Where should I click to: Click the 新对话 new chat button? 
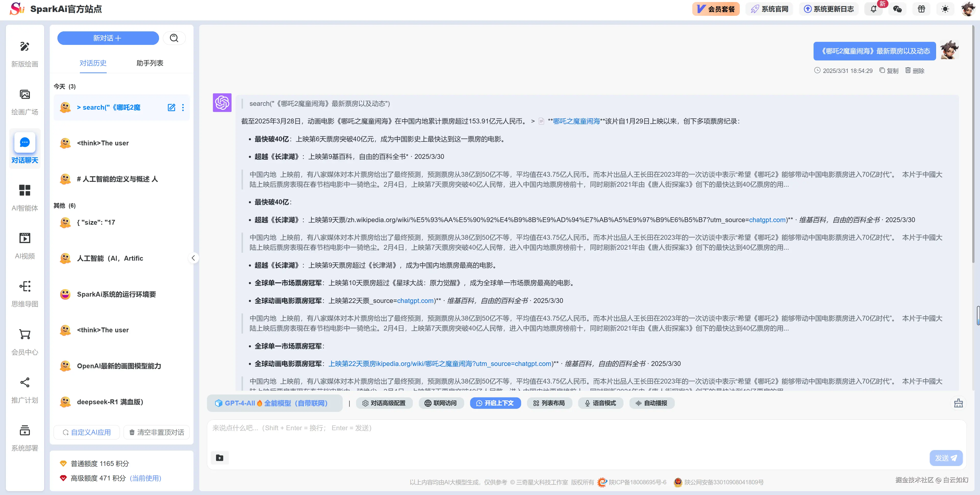coord(108,38)
